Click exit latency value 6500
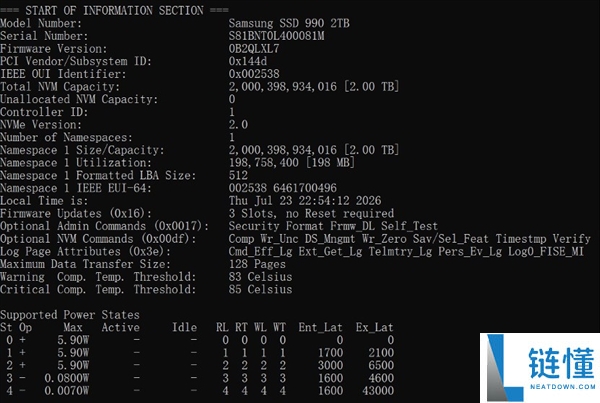Viewport: 600px width, 403px height. click(381, 365)
